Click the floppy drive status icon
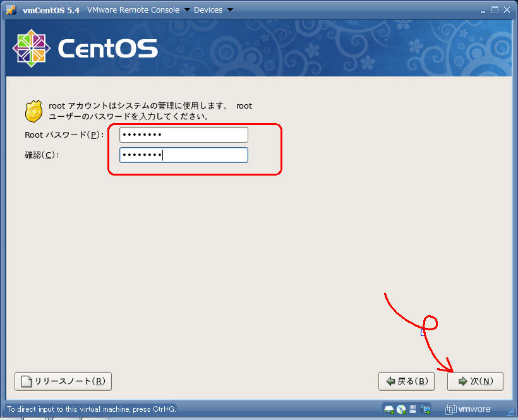The width and height of the screenshot is (518, 420). coord(413,409)
